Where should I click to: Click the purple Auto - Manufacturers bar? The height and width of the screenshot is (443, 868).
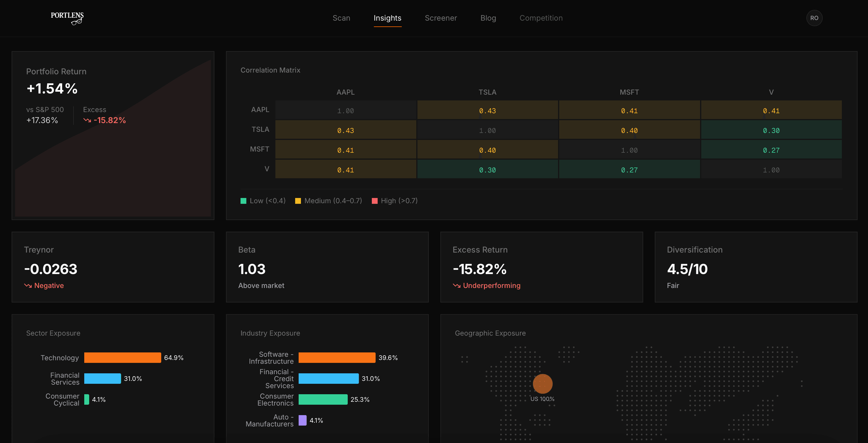303,420
